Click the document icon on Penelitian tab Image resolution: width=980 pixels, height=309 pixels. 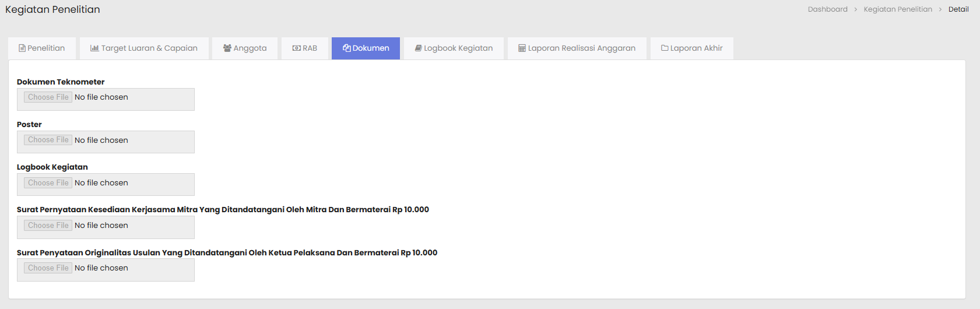click(x=22, y=48)
